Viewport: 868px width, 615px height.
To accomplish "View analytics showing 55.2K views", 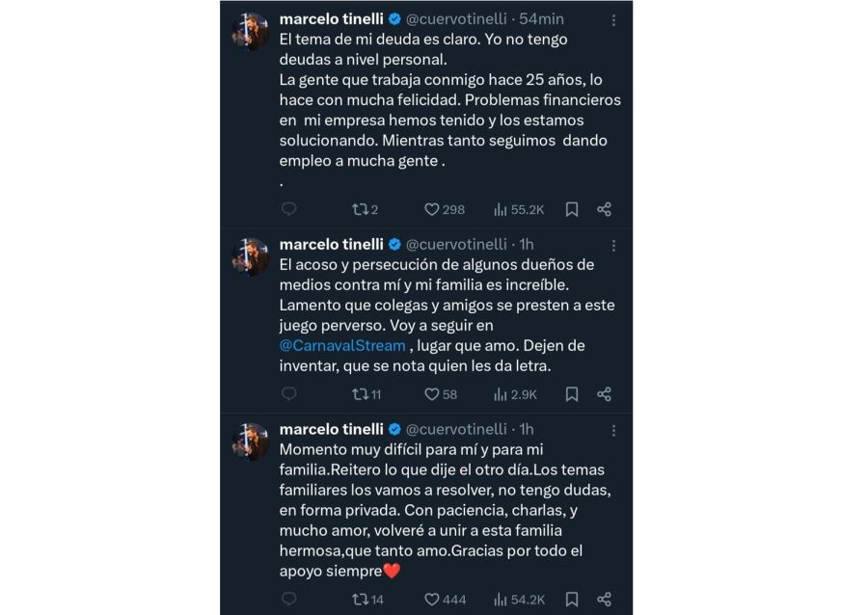I will (x=499, y=209).
